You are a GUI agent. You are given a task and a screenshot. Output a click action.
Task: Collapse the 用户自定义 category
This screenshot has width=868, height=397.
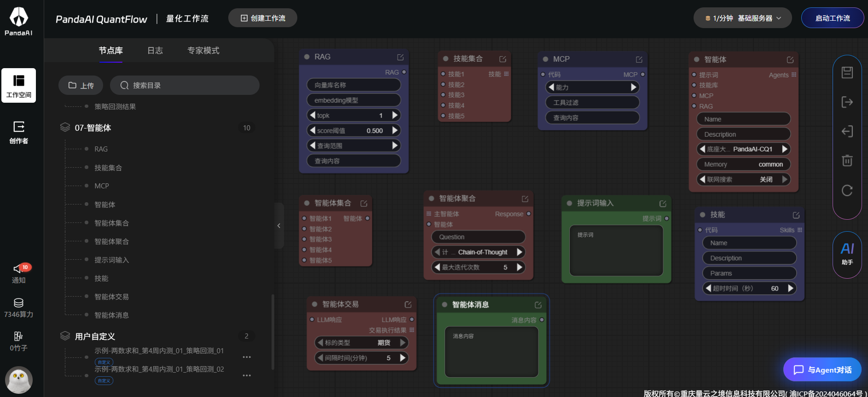(65, 336)
